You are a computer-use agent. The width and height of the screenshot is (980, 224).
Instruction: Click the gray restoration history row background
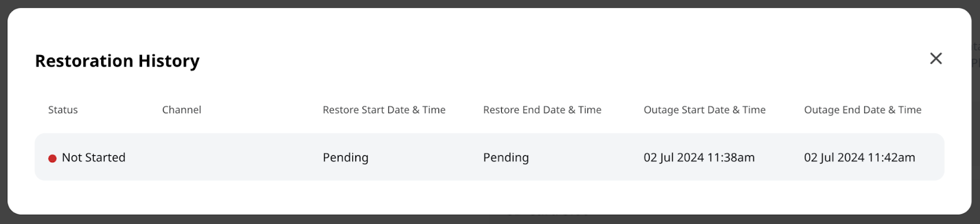tap(489, 157)
